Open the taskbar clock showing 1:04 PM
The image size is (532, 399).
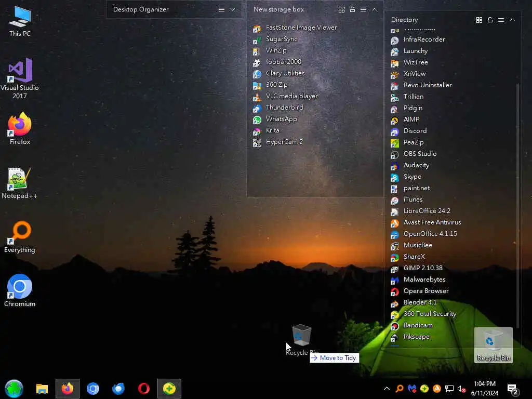coord(485,389)
